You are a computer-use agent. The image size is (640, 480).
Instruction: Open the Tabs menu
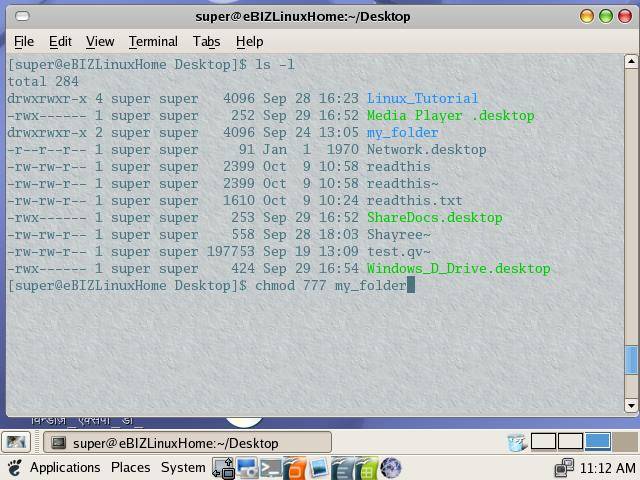[x=206, y=41]
